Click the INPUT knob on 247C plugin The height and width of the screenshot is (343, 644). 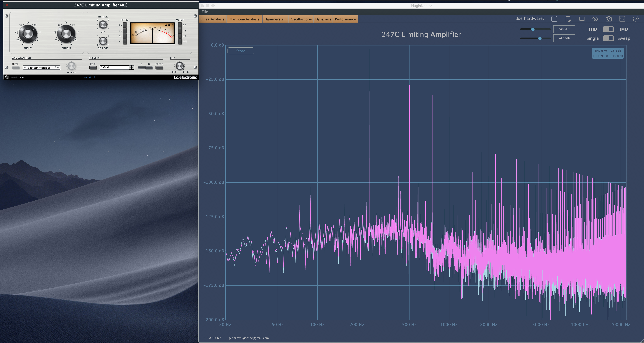click(x=28, y=34)
